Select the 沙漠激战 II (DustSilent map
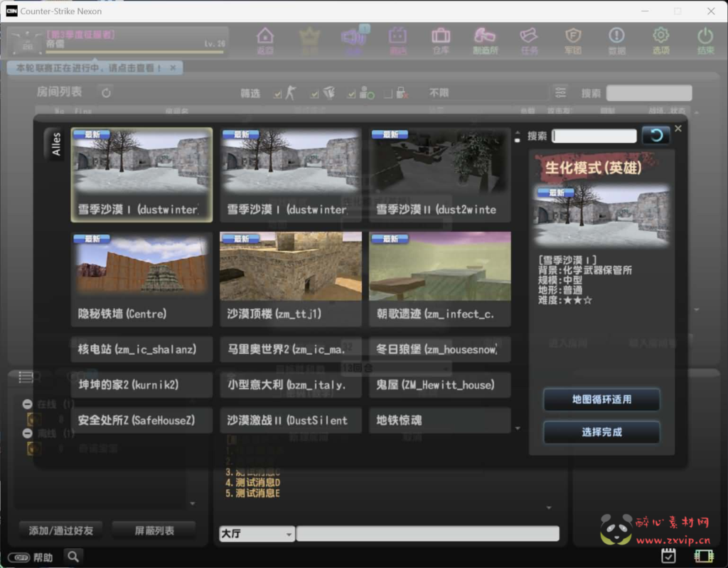 (291, 420)
